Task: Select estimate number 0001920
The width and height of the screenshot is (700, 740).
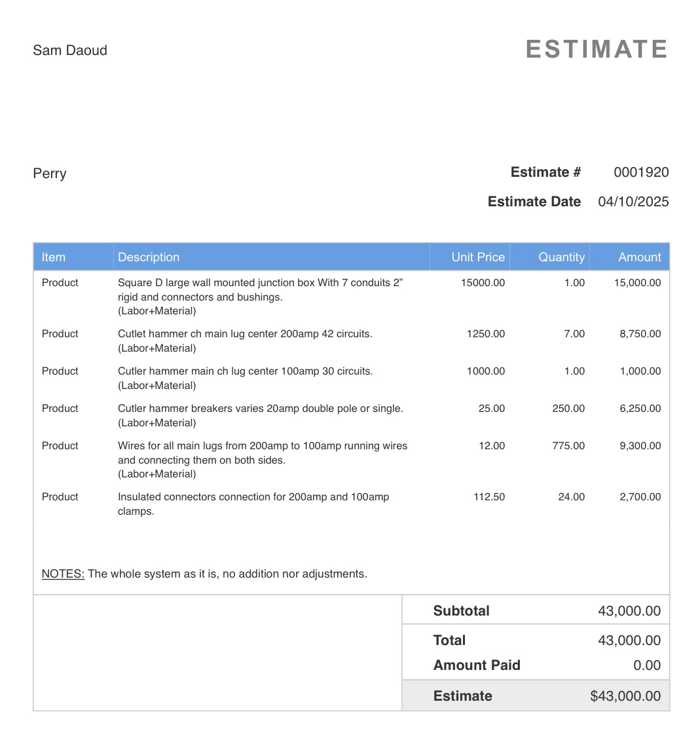Action: click(x=641, y=172)
